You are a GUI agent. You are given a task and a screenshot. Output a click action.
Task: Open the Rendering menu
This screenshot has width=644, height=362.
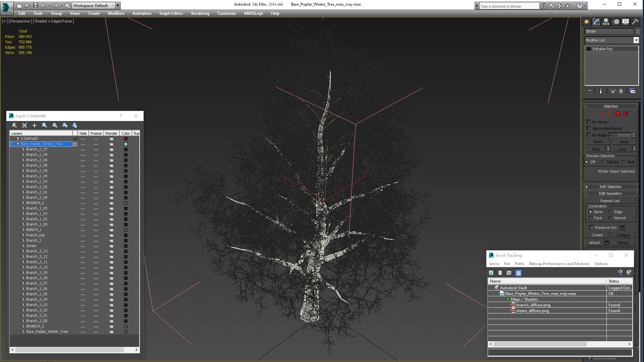coord(200,13)
